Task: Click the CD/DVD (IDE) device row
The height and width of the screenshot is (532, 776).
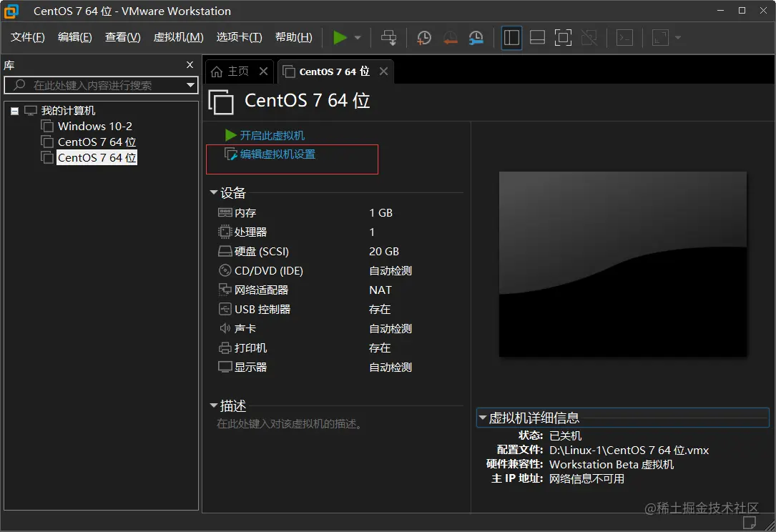Action: 317,271
